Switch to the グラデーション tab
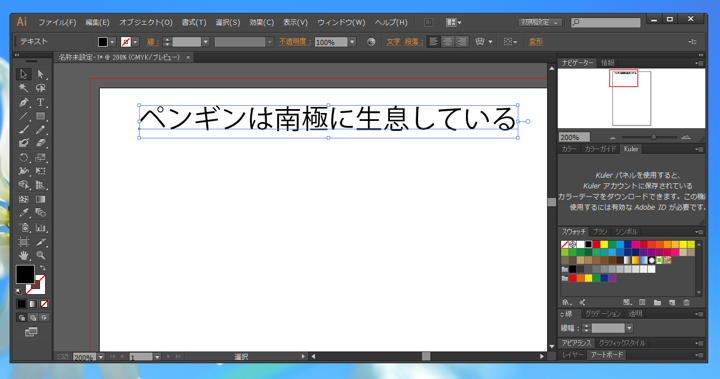Viewport: 720px width, 379px height. (602, 314)
